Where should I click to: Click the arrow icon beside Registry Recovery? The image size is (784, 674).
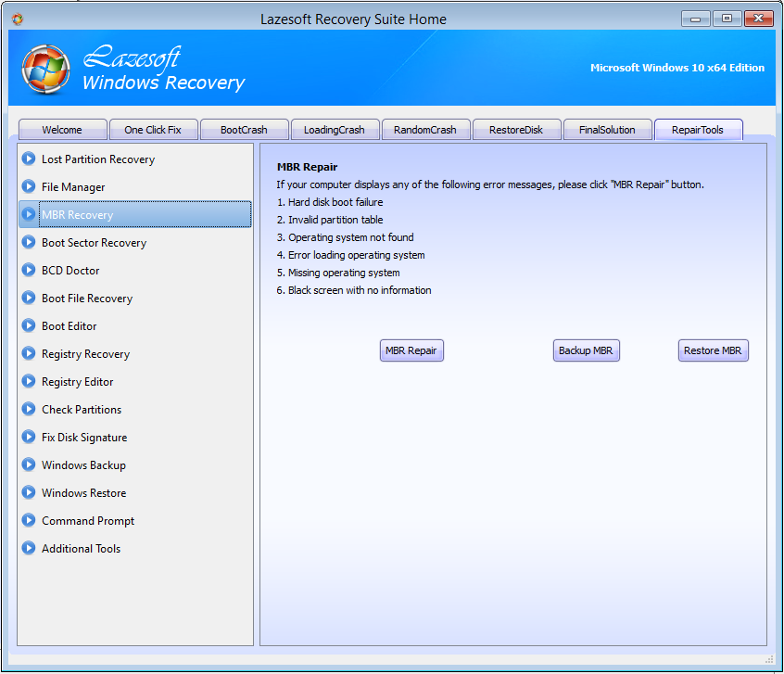29,353
